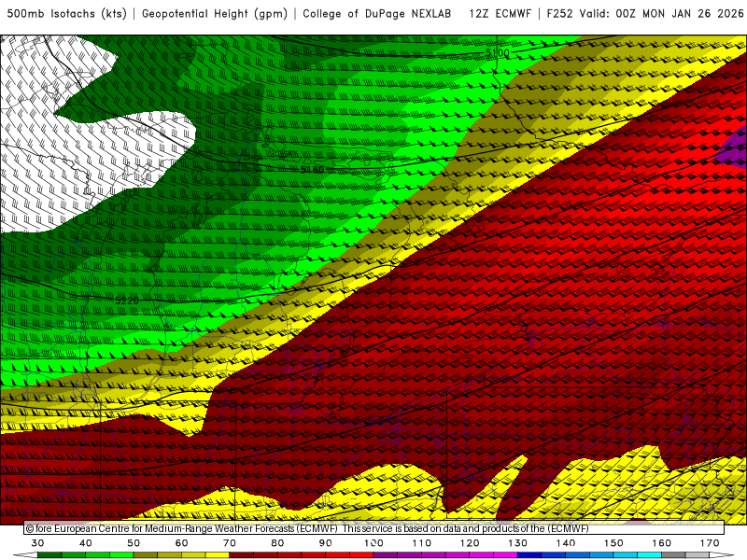The width and height of the screenshot is (747, 560).
Task: Click the "College of DuPage NEXLAB" label
Action: click(x=377, y=14)
